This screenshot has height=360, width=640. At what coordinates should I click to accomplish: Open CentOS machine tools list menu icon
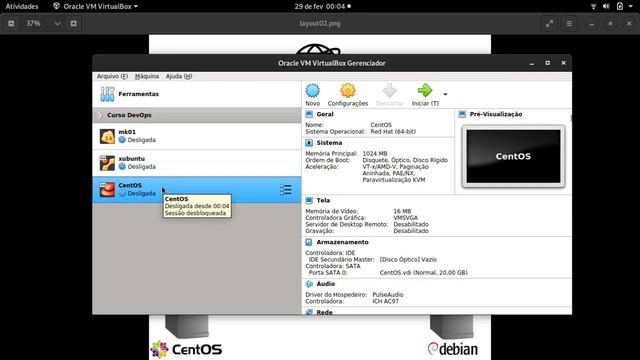click(x=286, y=189)
